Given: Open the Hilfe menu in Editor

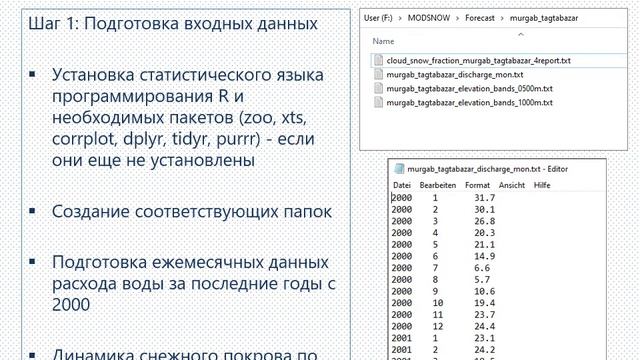Looking at the screenshot, I should coord(542,185).
